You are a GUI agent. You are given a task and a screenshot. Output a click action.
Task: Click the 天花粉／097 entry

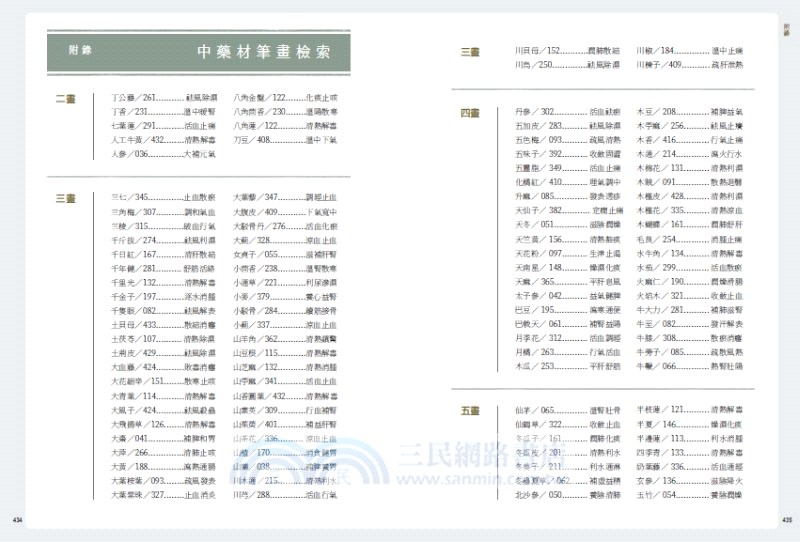pyautogui.click(x=568, y=253)
